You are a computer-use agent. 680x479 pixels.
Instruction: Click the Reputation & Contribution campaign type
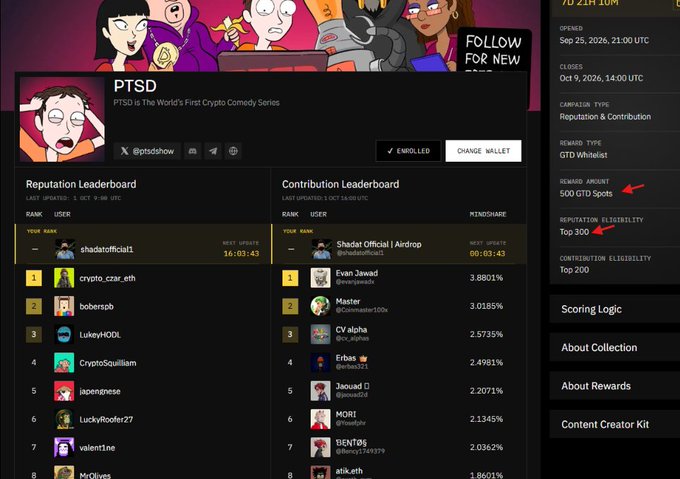(x=605, y=117)
